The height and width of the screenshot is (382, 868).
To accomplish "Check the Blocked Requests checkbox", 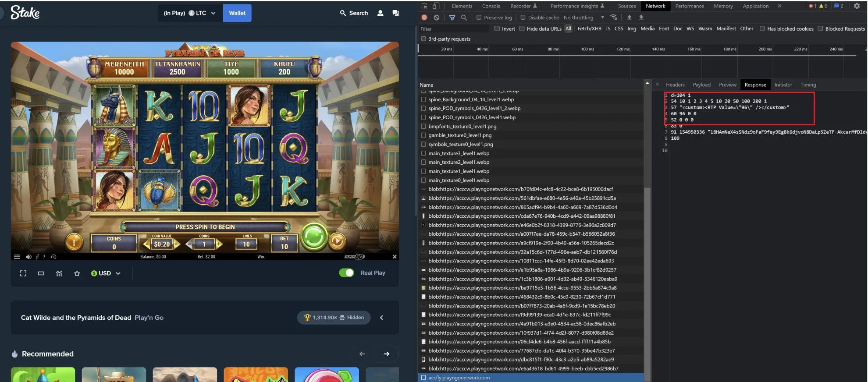I will (820, 28).
